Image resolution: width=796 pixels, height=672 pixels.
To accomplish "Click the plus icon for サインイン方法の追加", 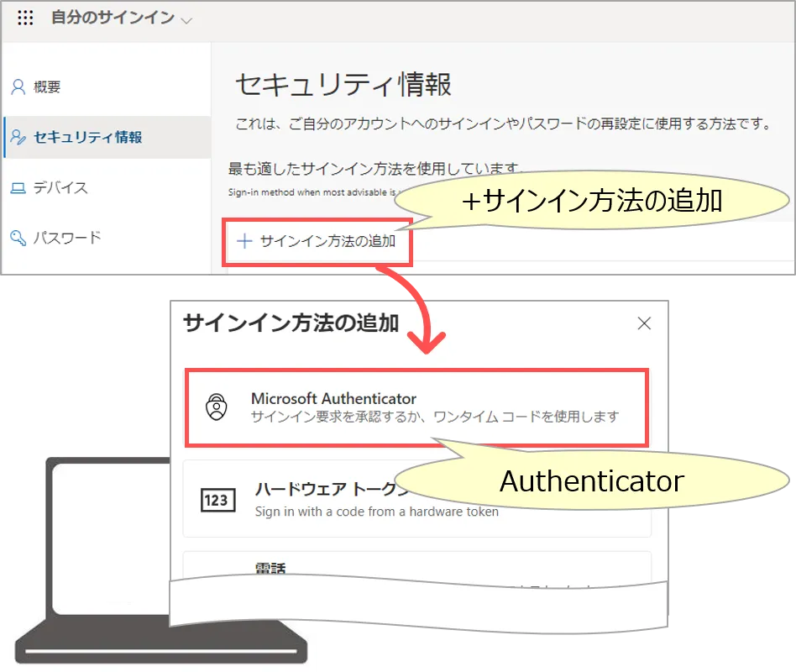I will [244, 241].
